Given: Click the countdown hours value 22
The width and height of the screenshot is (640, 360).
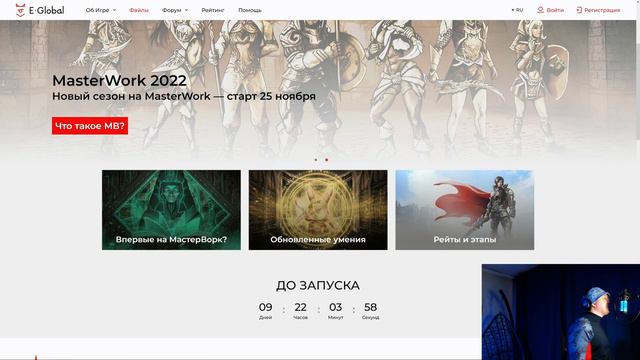Looking at the screenshot, I should [300, 307].
